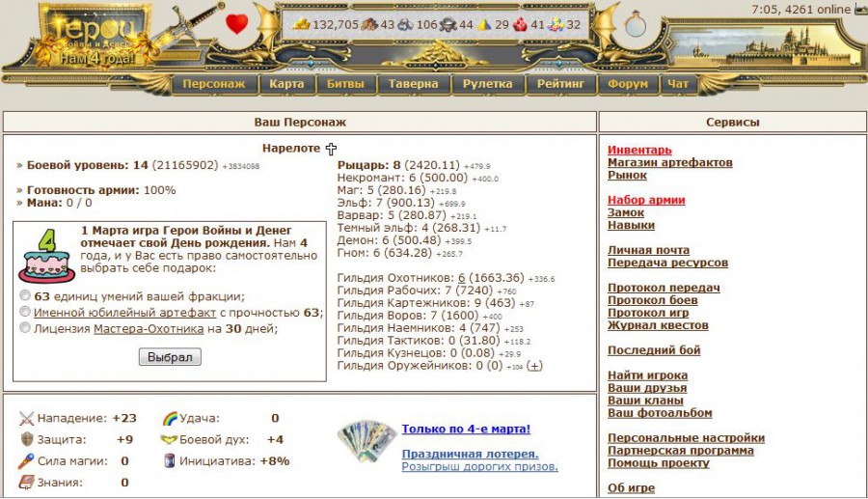Open the Таверна menu
Viewport: 868px width, 499px height.
pos(413,84)
